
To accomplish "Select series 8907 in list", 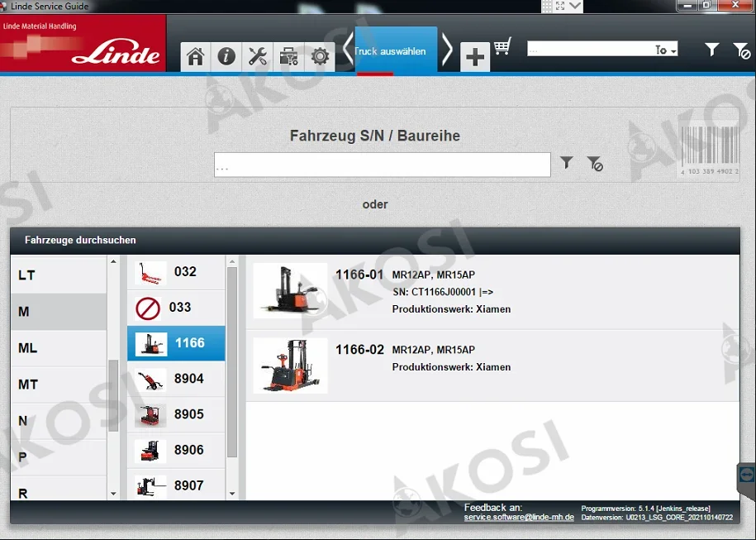I will (x=176, y=485).
